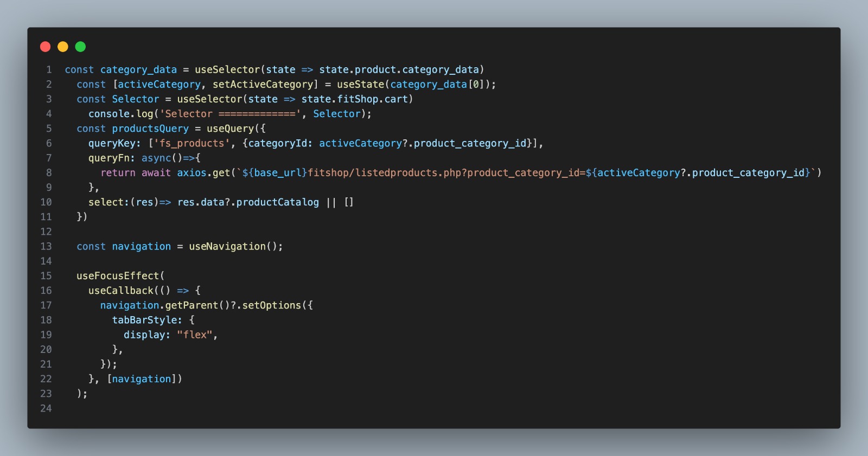Viewport: 868px width, 456px height.
Task: Click line number 24 at the bottom
Action: [46, 408]
